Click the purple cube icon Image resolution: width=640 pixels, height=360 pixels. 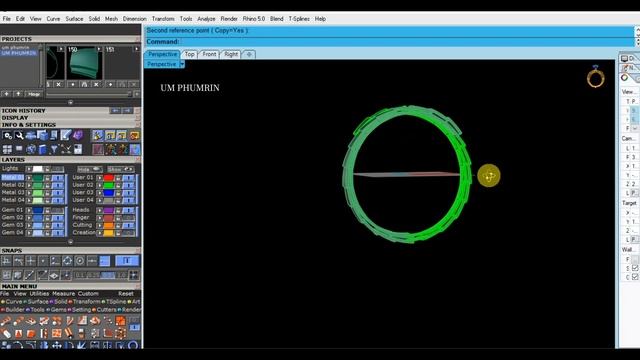click(x=78, y=136)
